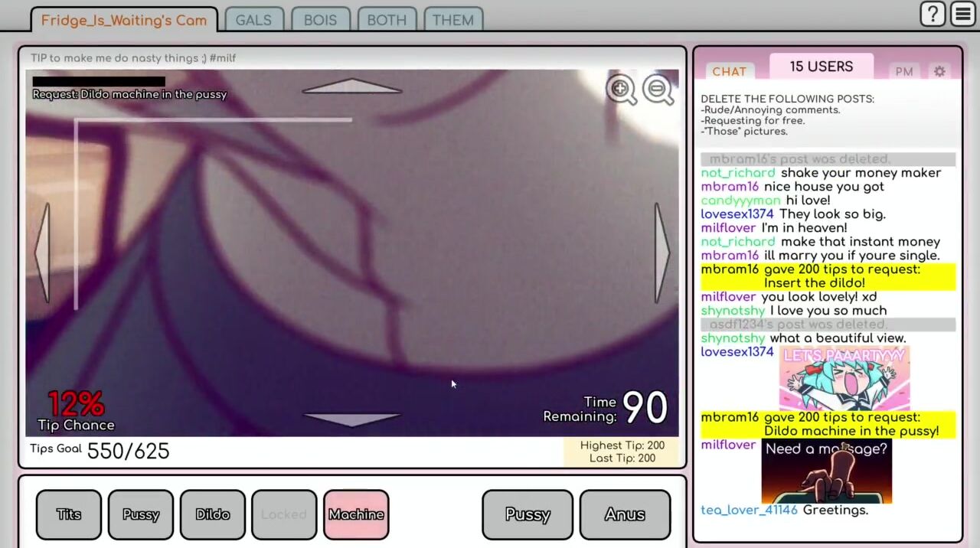Open the BOTH tab

click(x=387, y=21)
